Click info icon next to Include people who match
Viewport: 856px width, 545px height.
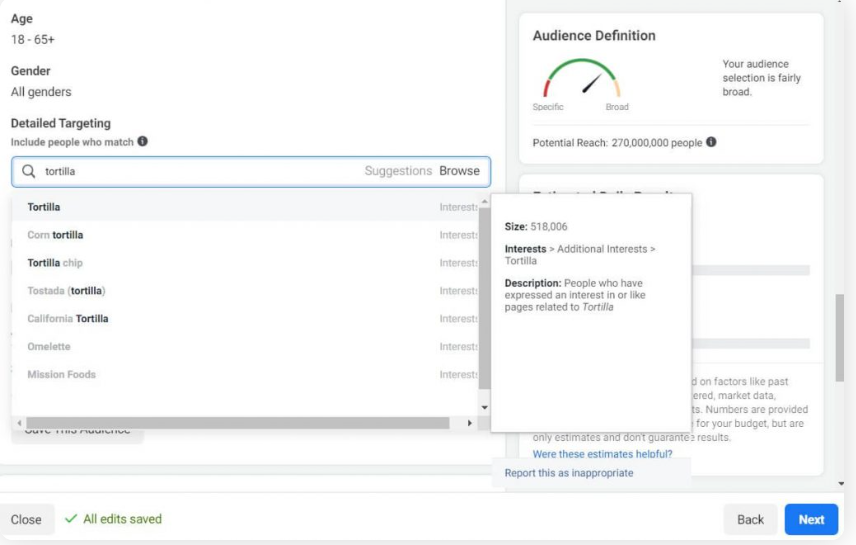(143, 142)
